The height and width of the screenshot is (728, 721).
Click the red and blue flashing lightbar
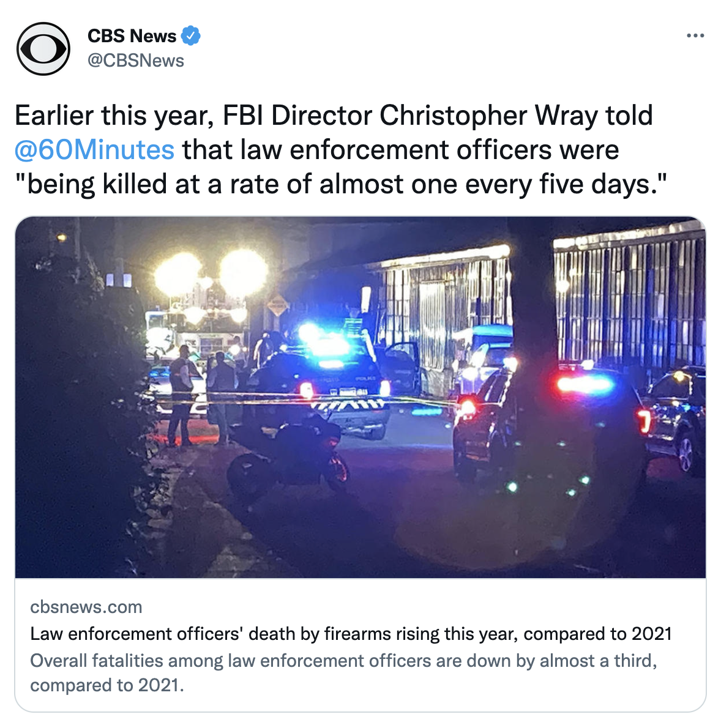coord(585,384)
